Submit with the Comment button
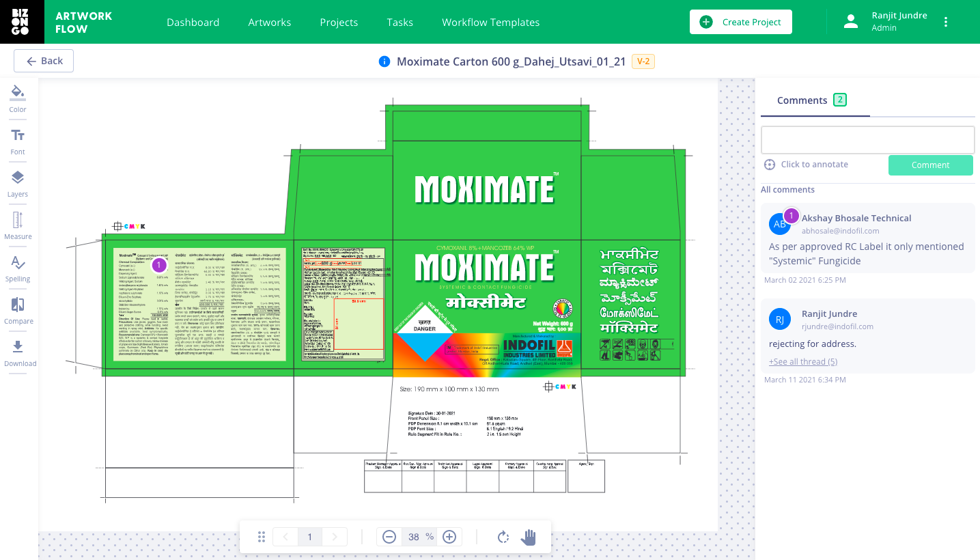The height and width of the screenshot is (560, 980). pos(931,165)
